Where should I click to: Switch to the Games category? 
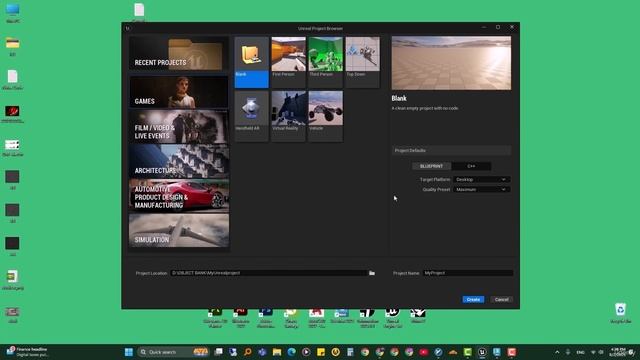[x=179, y=91]
